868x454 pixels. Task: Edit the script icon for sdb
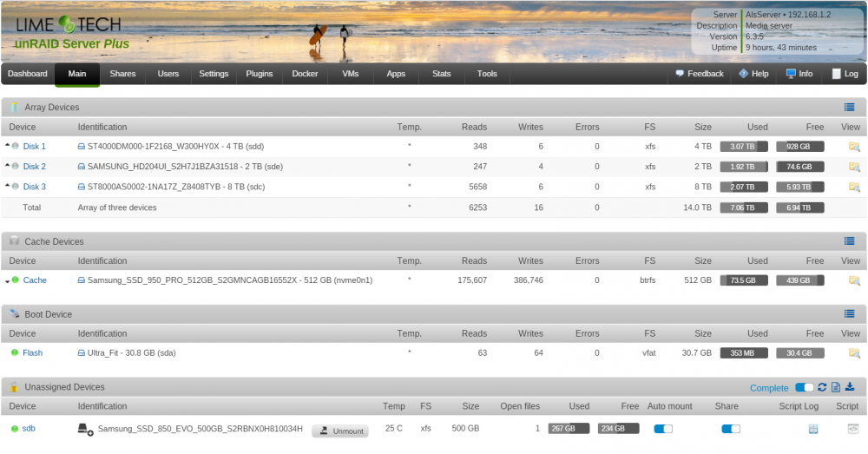[x=853, y=429]
